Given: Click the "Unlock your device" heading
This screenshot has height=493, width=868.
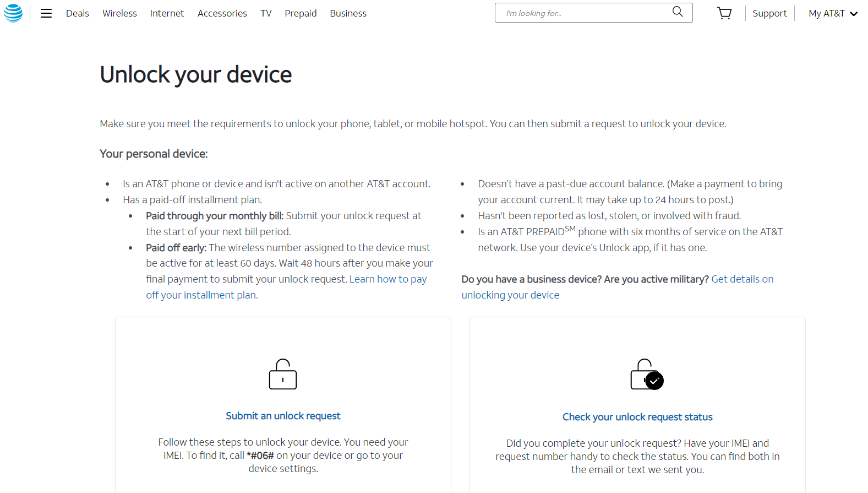Looking at the screenshot, I should pyautogui.click(x=196, y=75).
